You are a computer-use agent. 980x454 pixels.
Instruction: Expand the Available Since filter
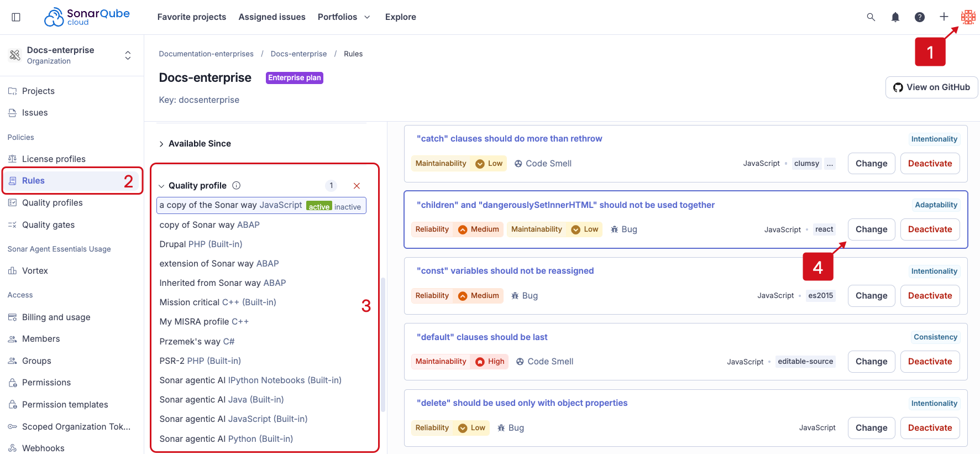[x=195, y=144]
